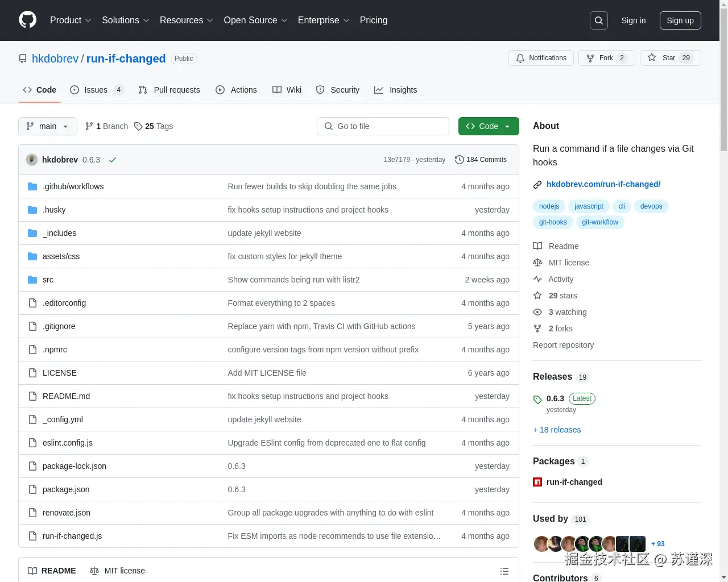Open the run-if-changed.js file

72,536
